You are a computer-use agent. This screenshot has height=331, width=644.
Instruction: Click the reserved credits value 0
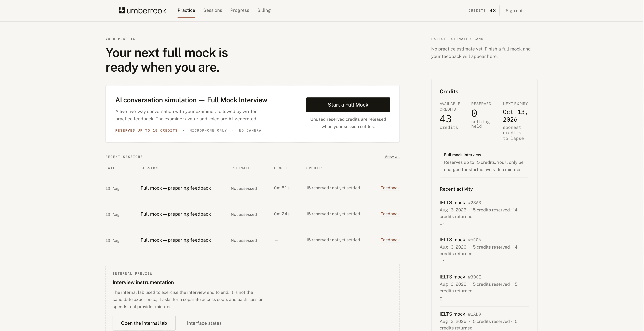474,113
